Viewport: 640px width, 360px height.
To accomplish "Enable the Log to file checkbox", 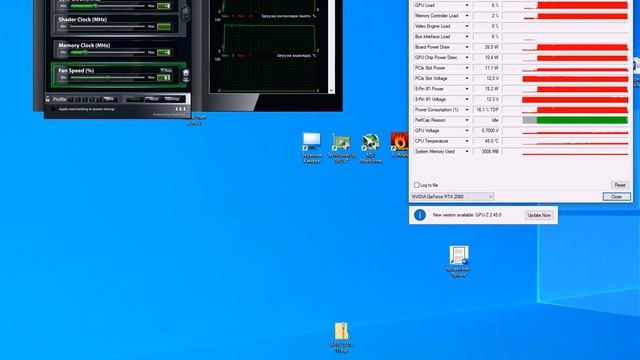I will pyautogui.click(x=416, y=185).
